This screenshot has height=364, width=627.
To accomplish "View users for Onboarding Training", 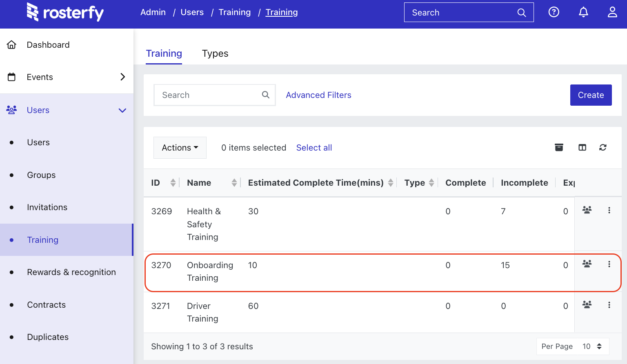I will tap(587, 264).
